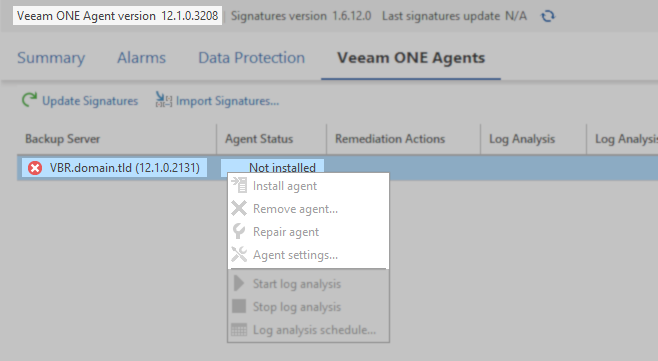Click the Import Signatures icon
658x361 pixels.
click(x=164, y=99)
